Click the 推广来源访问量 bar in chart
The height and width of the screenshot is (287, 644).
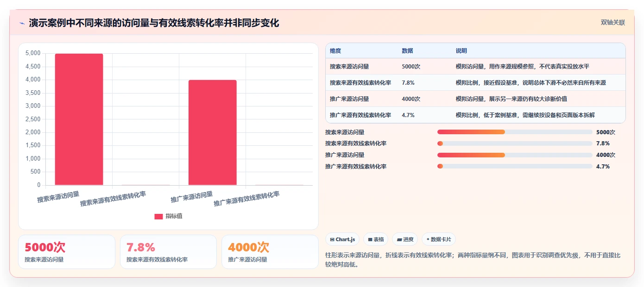pos(213,132)
